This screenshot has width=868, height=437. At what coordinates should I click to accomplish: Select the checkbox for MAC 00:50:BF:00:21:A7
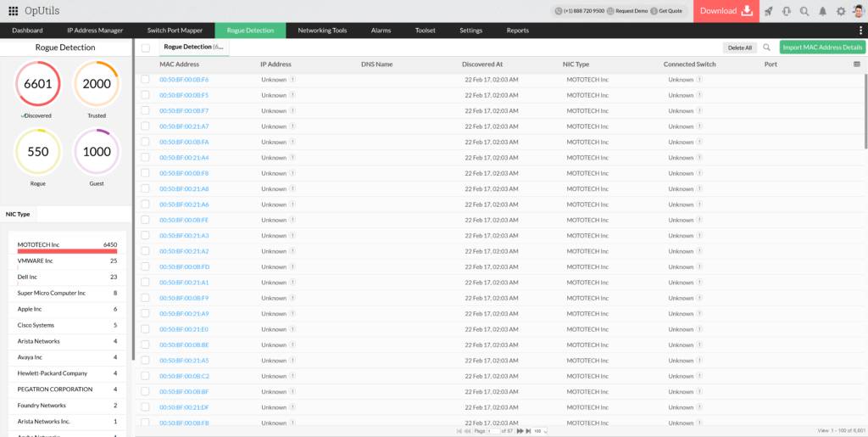[145, 126]
